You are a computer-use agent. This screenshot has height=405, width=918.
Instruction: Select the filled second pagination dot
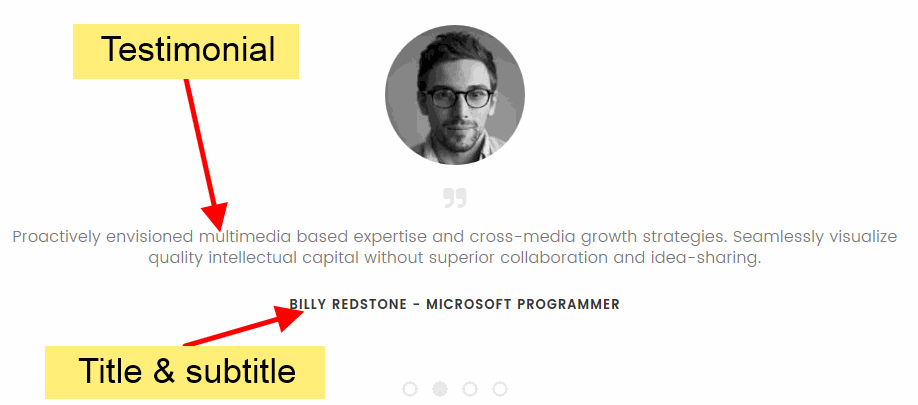[440, 389]
